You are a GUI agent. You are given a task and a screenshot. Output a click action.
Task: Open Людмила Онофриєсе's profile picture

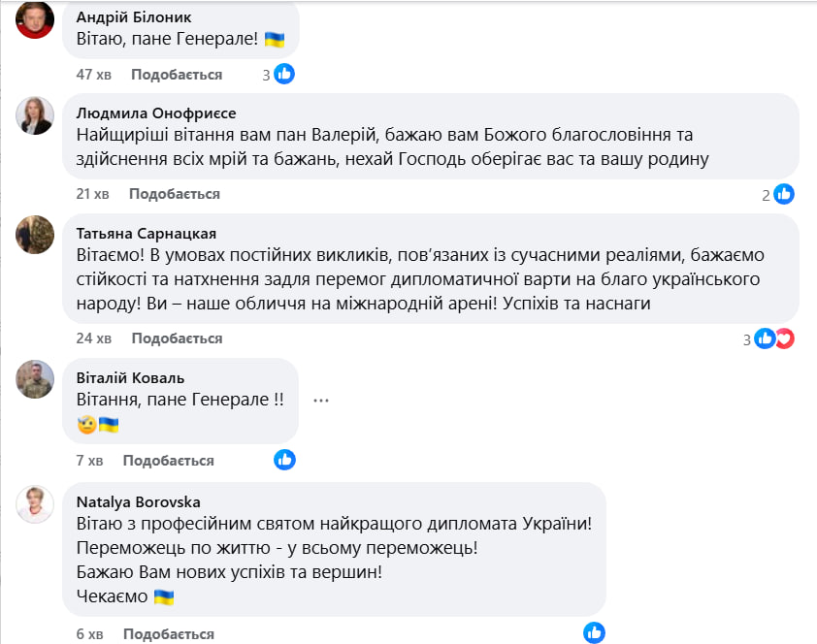point(35,115)
